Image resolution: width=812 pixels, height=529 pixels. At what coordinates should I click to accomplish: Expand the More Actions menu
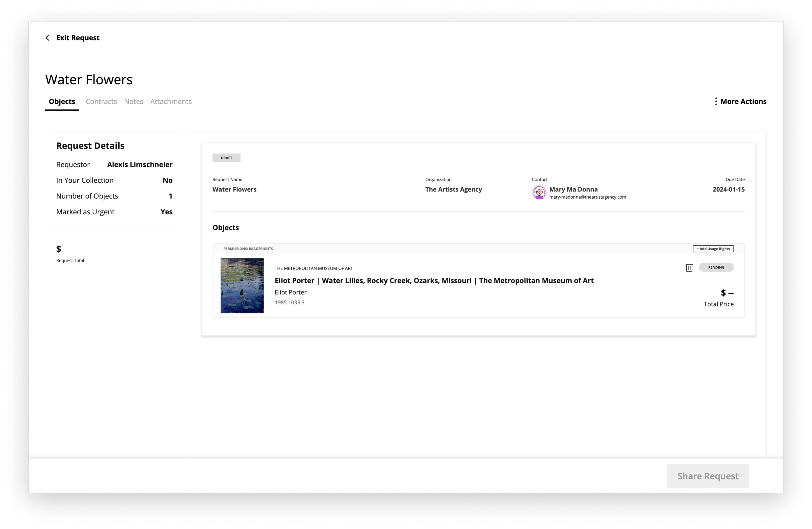coord(743,101)
